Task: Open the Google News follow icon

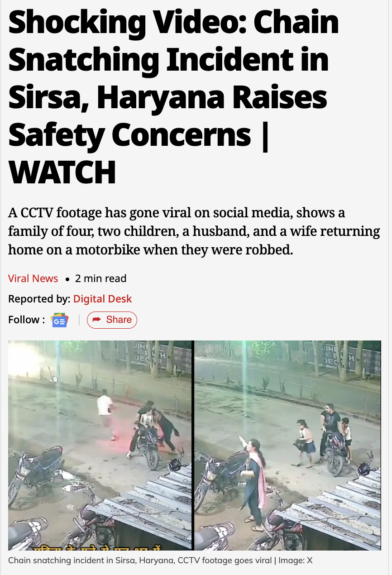Action: point(60,320)
